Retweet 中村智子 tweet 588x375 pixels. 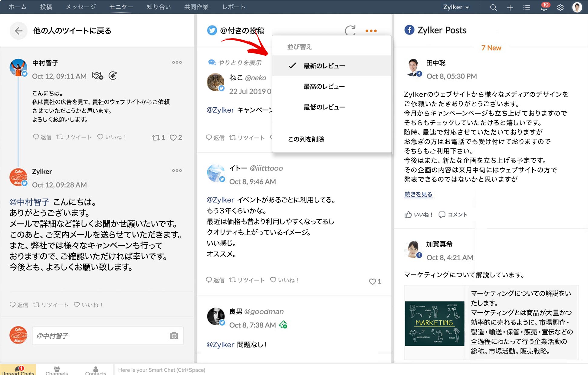pyautogui.click(x=74, y=137)
